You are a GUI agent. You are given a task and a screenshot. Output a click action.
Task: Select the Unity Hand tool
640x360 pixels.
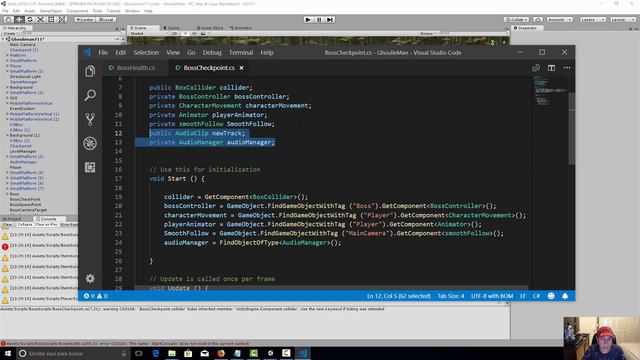[8, 20]
